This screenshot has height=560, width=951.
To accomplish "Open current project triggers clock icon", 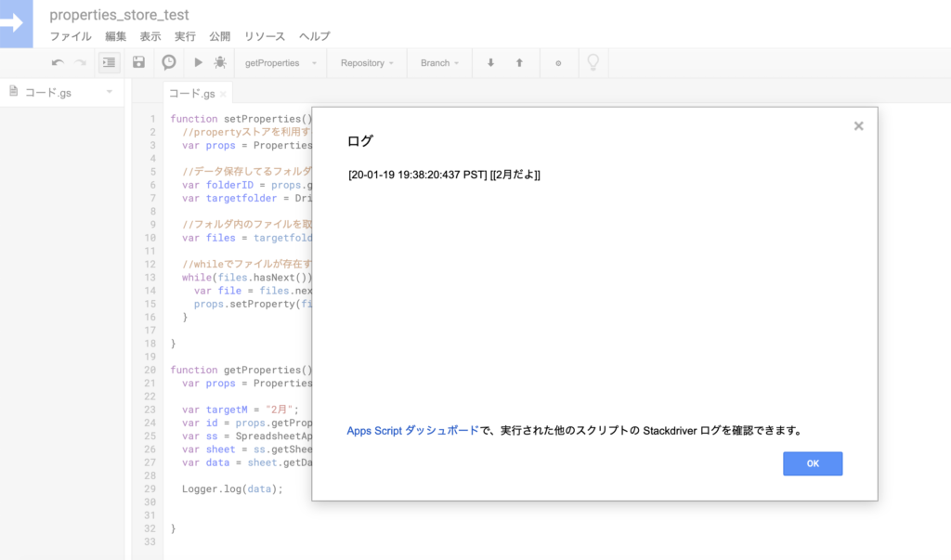I will (169, 62).
